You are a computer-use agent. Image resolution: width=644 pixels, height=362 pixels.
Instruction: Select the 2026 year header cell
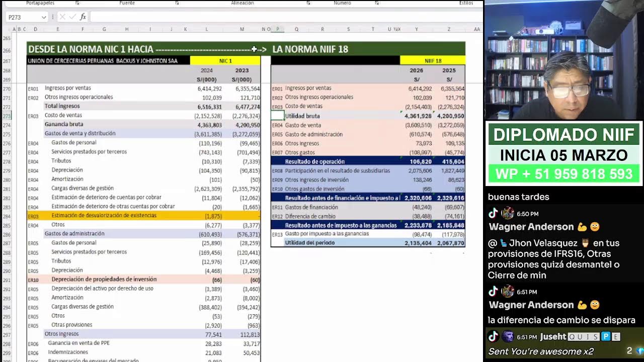click(416, 70)
